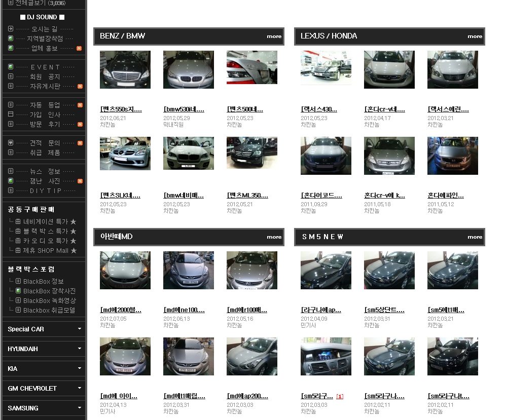Click the green icon beside BlackBox 장착사진
Viewport: 505px width, 420px height.
(18, 291)
